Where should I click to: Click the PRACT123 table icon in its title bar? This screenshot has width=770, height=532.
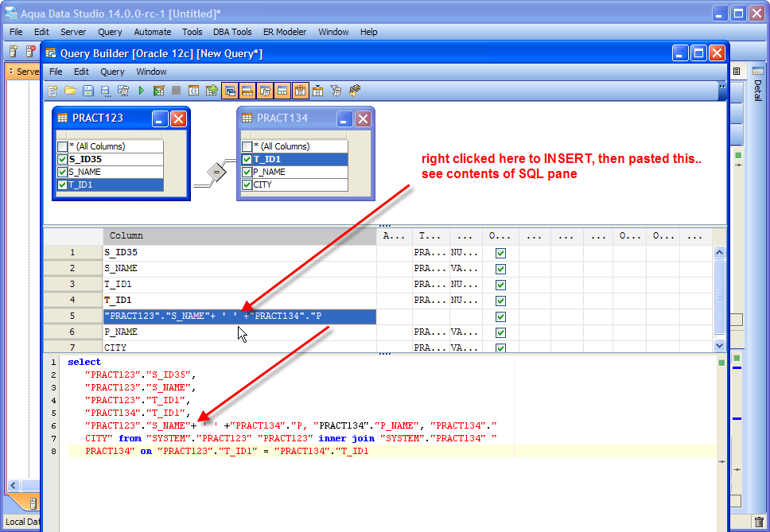point(62,118)
